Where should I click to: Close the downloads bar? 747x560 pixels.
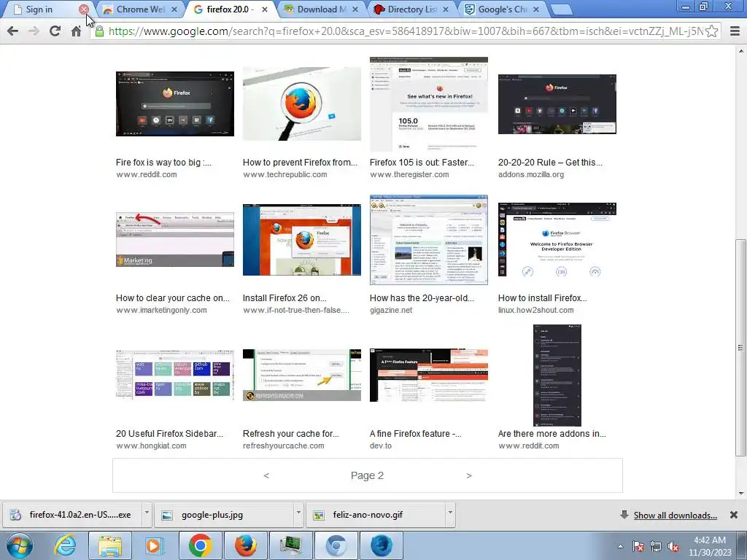(x=734, y=515)
